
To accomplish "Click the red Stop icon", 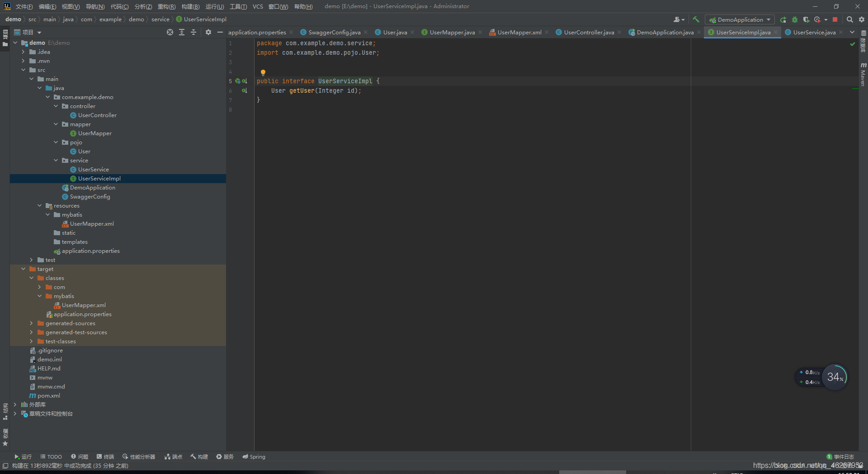I will pos(835,19).
